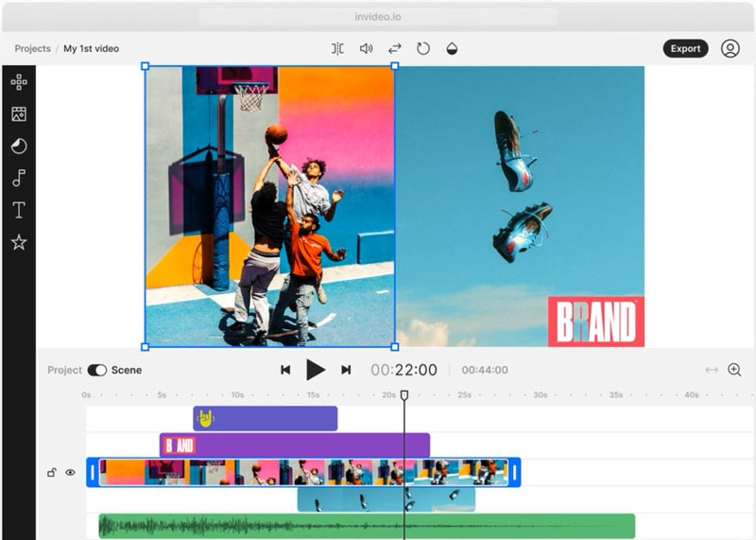
Task: Select the music note audio icon
Action: pyautogui.click(x=18, y=178)
